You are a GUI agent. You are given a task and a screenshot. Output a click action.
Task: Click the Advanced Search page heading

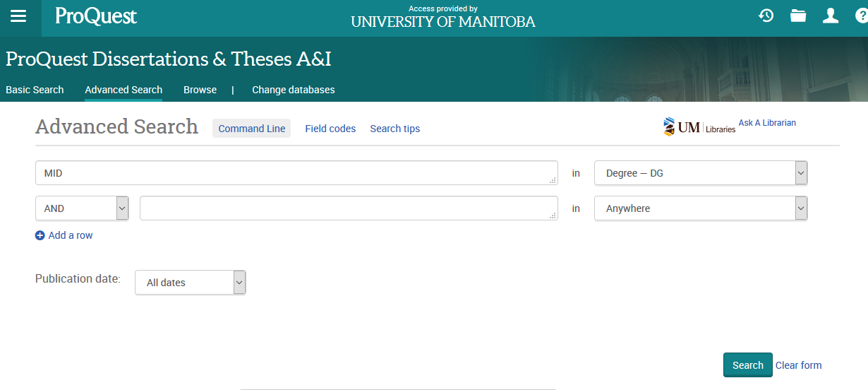pyautogui.click(x=117, y=126)
